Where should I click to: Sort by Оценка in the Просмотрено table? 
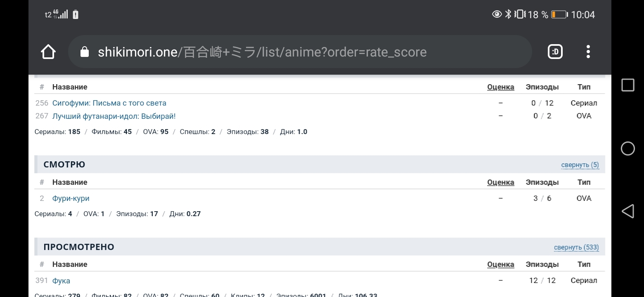point(500,264)
